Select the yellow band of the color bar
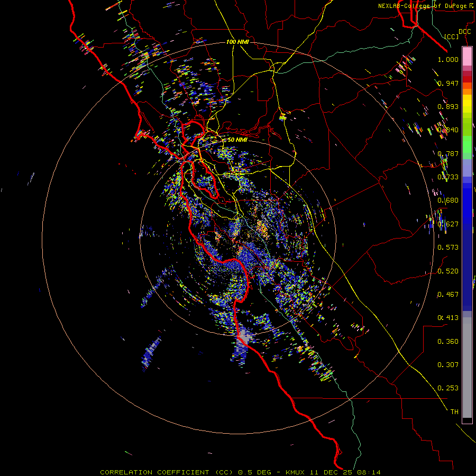476x476 pixels. pyautogui.click(x=467, y=104)
